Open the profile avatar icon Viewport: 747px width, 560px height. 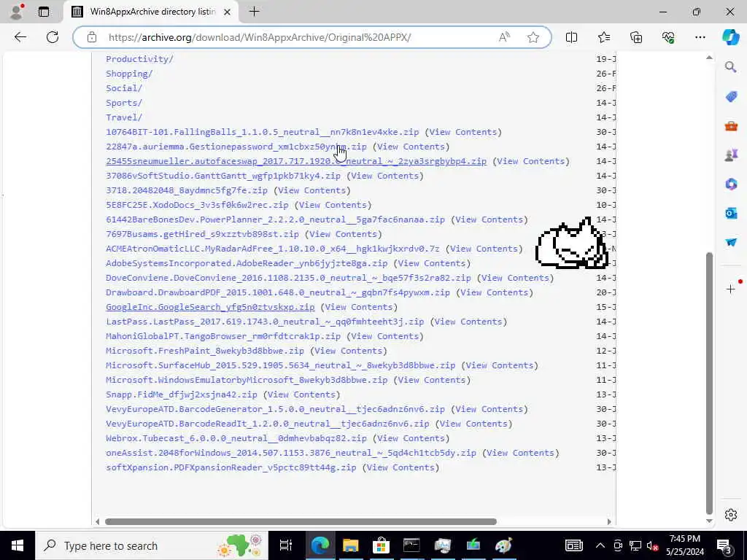[x=17, y=12]
